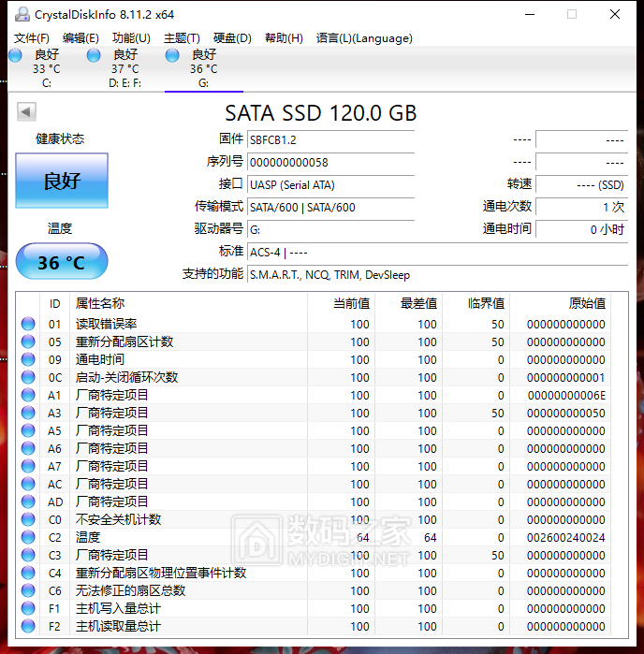The width and height of the screenshot is (644, 654).
Task: Click the 支持的功能 field with S.M.A.R.T., NCQ
Action: (x=438, y=275)
